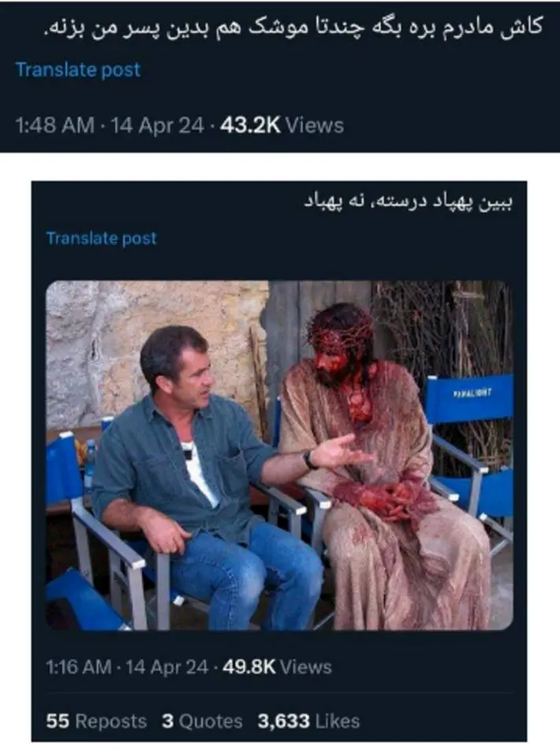The image size is (560, 753).
Task: Click the water bottle in the photo
Action: coord(90,465)
